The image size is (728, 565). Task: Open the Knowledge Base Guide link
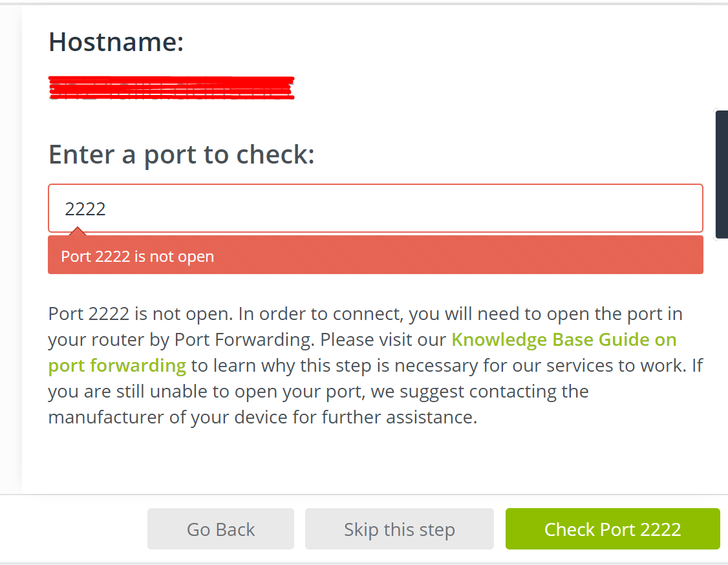[x=564, y=339]
